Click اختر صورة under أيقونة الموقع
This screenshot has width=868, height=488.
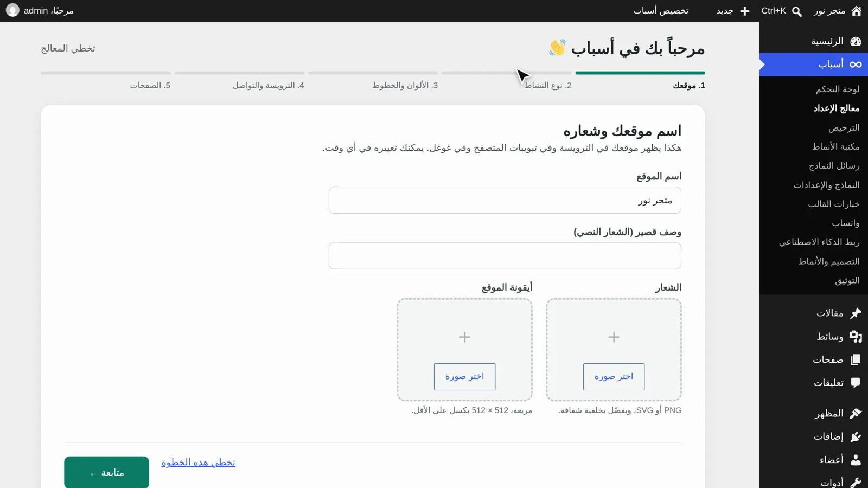click(464, 377)
